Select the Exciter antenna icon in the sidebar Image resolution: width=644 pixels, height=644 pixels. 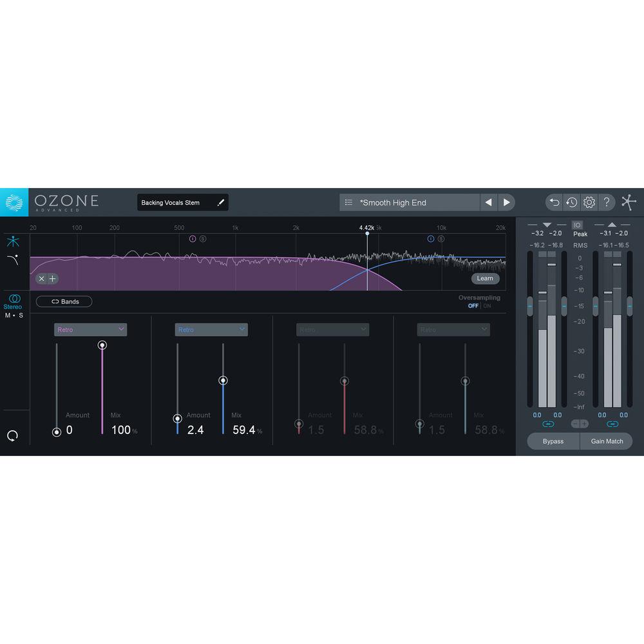pos(14,241)
